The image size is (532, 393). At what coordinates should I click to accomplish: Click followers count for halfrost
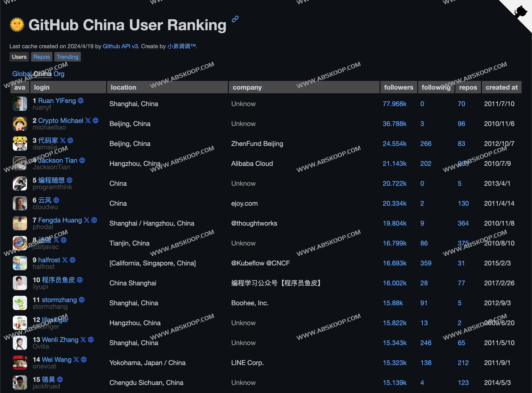pyautogui.click(x=394, y=263)
